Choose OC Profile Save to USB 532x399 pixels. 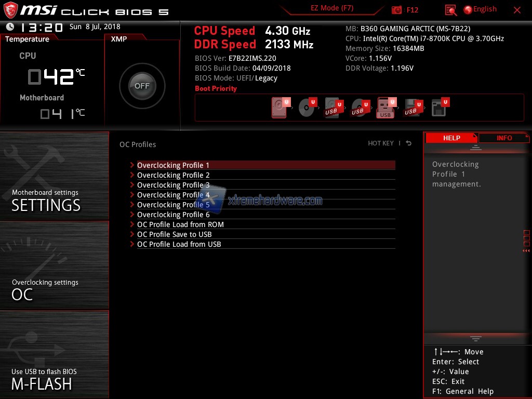coord(174,234)
